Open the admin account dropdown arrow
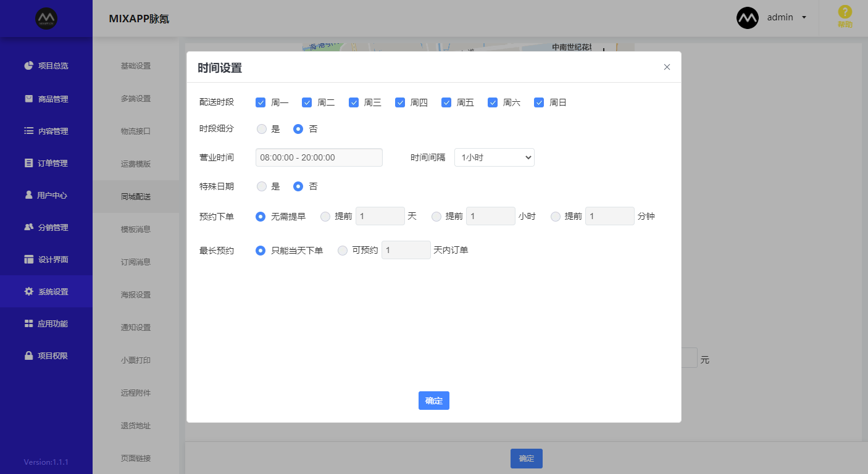Viewport: 868px width, 474px height. 804,17
